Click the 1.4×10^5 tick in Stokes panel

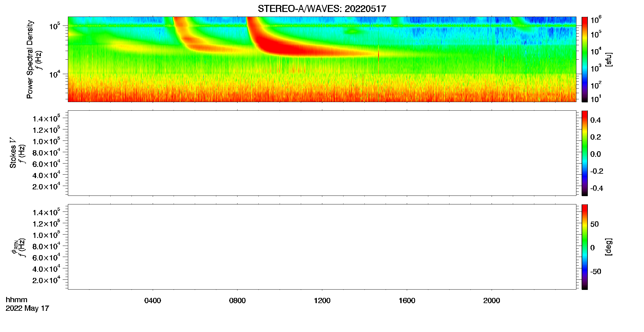coord(46,118)
